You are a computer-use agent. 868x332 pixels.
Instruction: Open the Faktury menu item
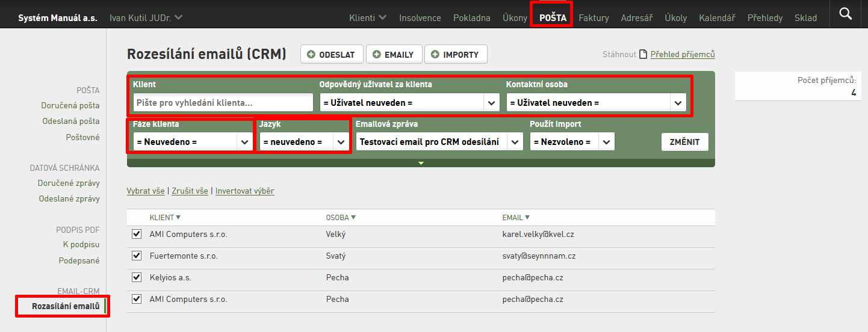pyautogui.click(x=594, y=18)
